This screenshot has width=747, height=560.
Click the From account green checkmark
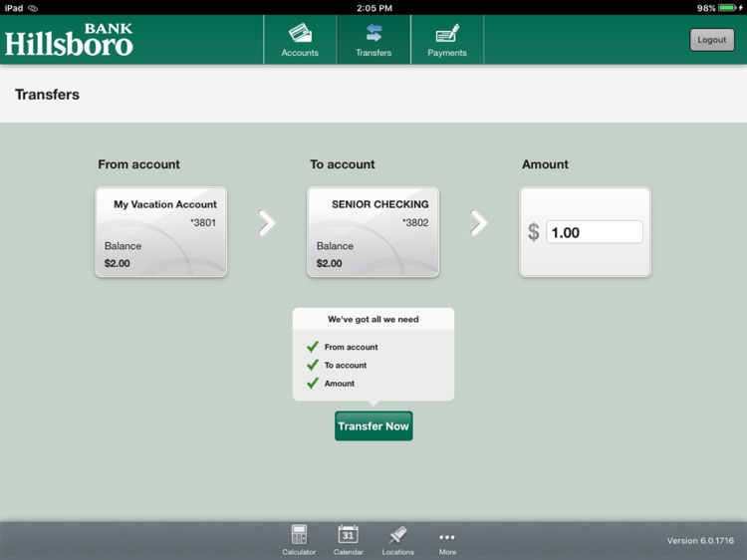(313, 347)
